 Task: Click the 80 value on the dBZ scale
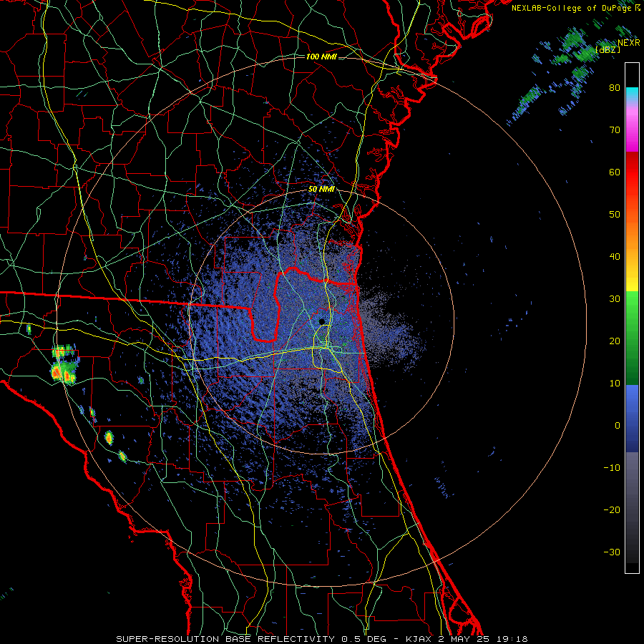pos(615,87)
